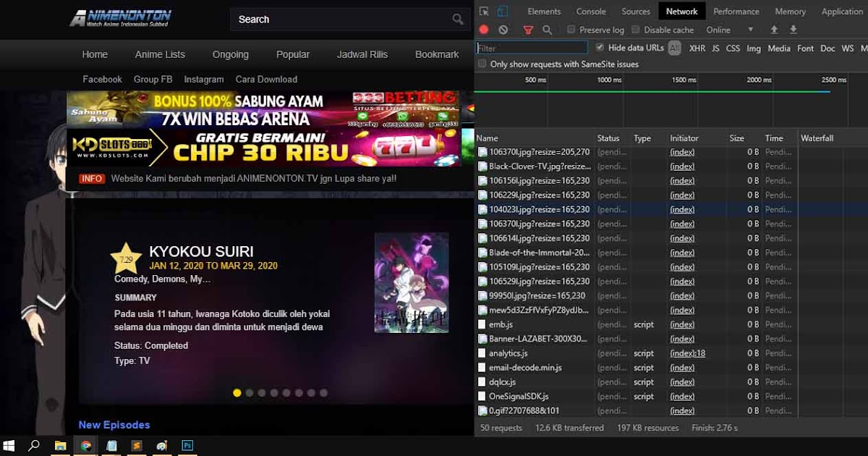Open the (index):18 initiator for analytics.js

tap(688, 353)
